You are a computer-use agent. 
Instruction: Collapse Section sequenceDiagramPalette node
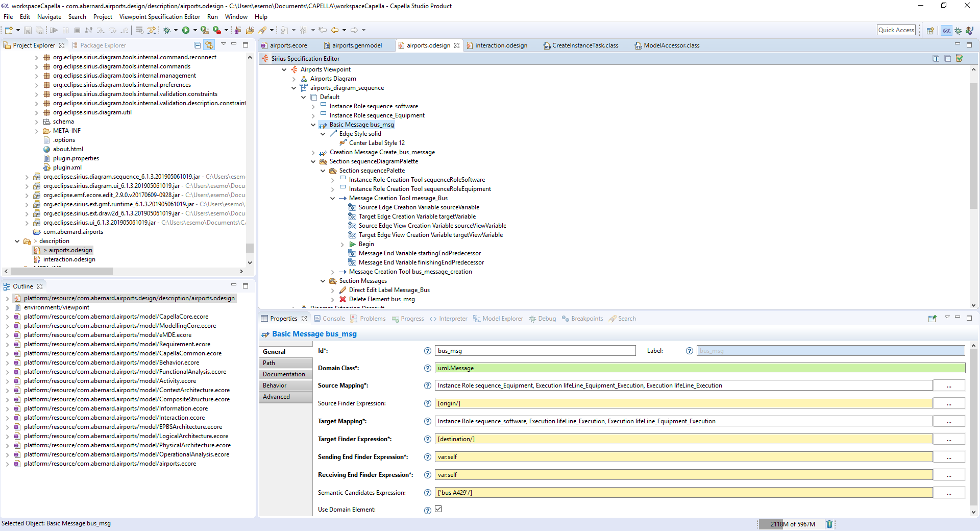(313, 161)
